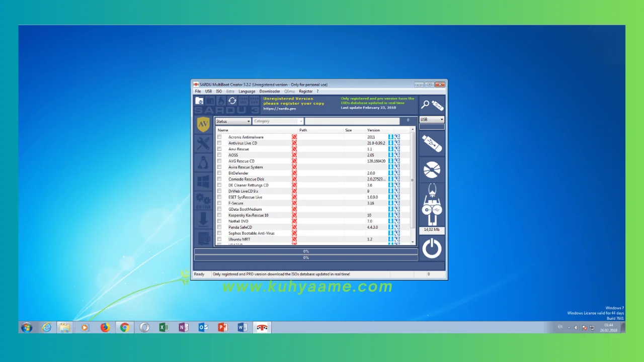Check the Kaspersky KavRescue 10 checkbox
The width and height of the screenshot is (644, 362).
coord(219,215)
